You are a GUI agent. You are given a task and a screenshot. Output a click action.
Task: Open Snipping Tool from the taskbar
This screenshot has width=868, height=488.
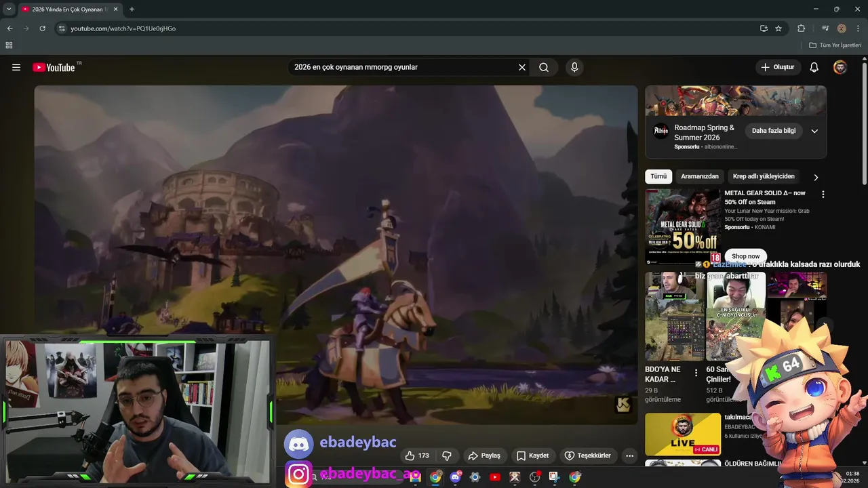[555, 477]
